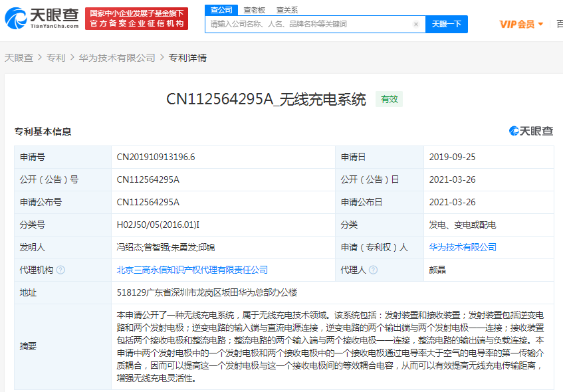
Task: Click the 天眼一下 search button
Action: [446, 25]
